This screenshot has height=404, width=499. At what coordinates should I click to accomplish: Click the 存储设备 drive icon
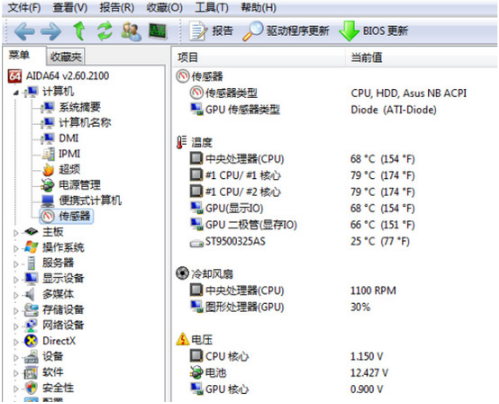[31, 310]
